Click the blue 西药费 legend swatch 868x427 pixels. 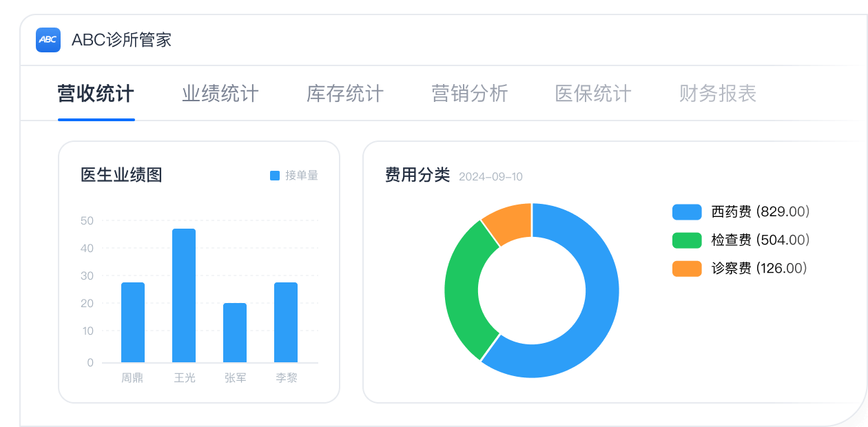point(686,212)
